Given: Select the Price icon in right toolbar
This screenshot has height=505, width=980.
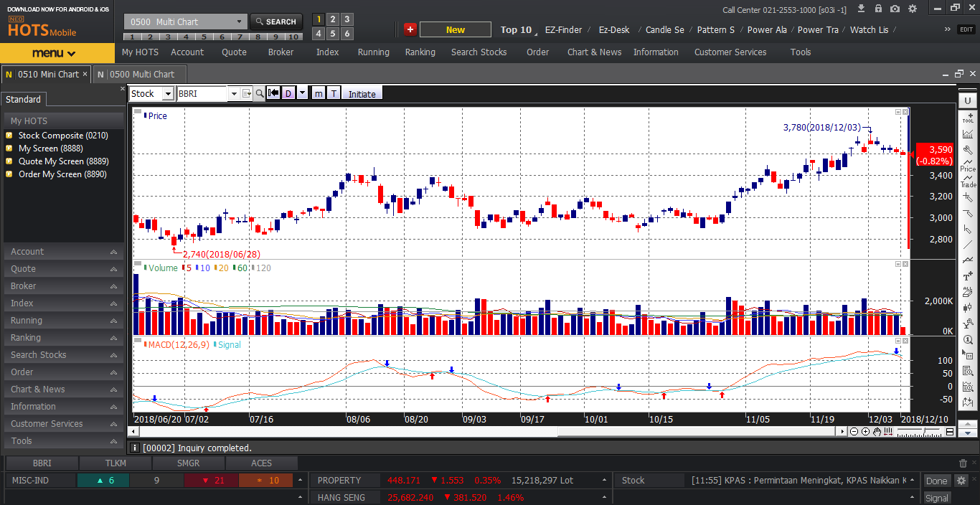Looking at the screenshot, I should (x=969, y=166).
